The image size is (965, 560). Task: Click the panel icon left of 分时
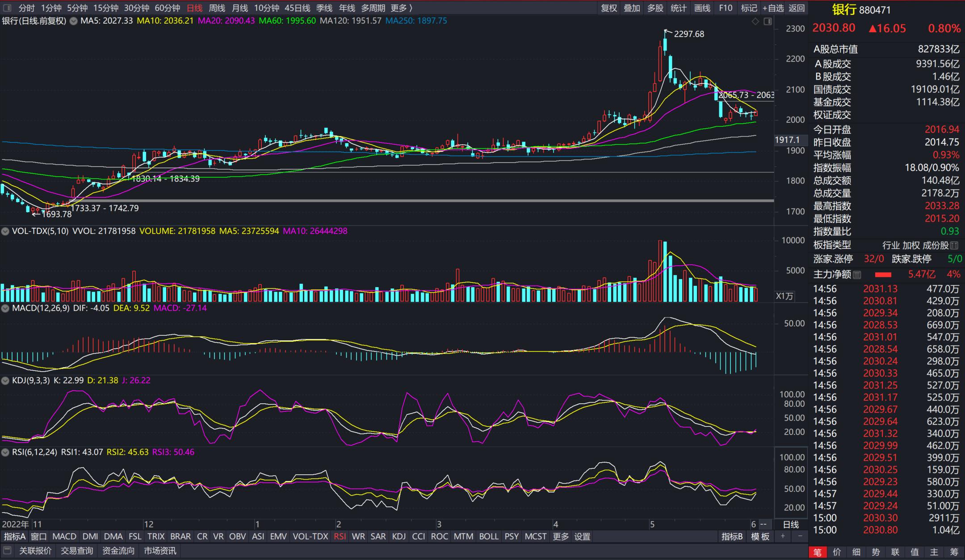7,8
